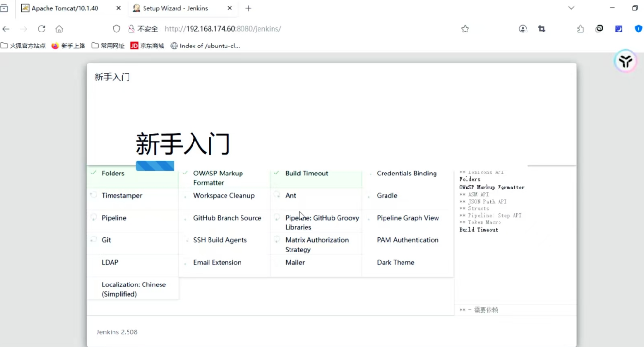Click the blue shield extension icon
The image size is (644, 347).
coord(639,29)
